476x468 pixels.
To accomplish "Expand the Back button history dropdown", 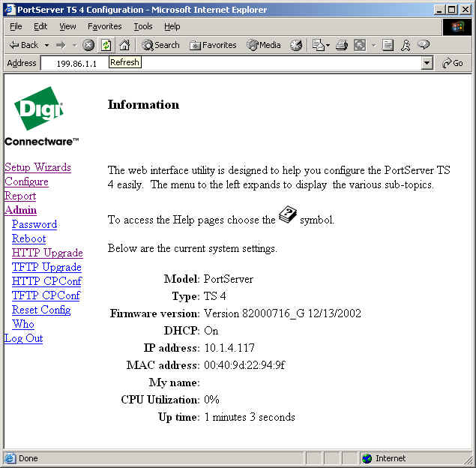I will pyautogui.click(x=46, y=45).
